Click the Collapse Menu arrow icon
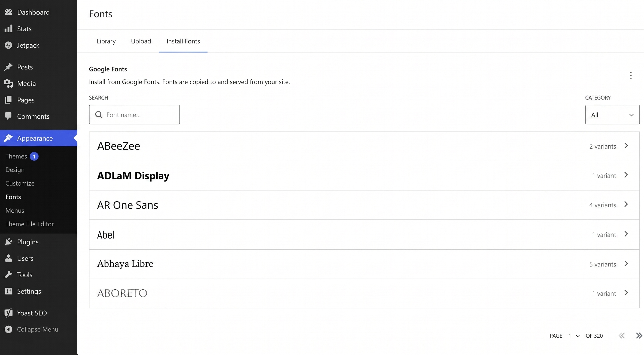This screenshot has width=644, height=355. point(9,329)
